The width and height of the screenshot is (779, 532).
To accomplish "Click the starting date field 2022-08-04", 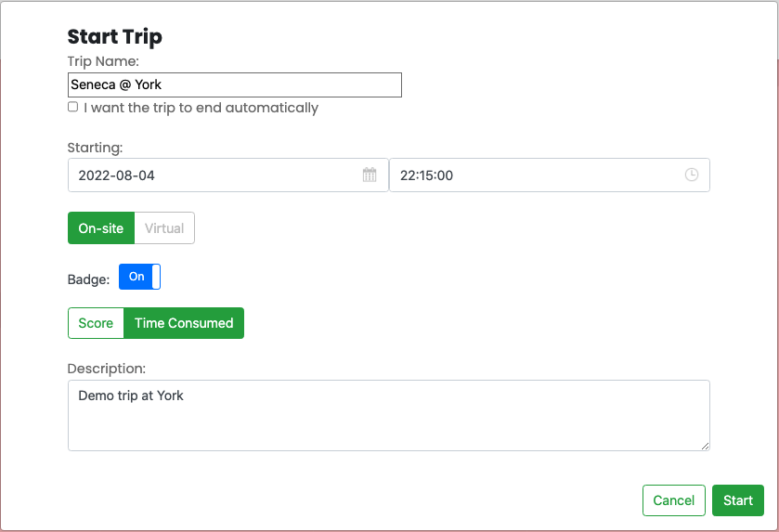I will (x=228, y=175).
